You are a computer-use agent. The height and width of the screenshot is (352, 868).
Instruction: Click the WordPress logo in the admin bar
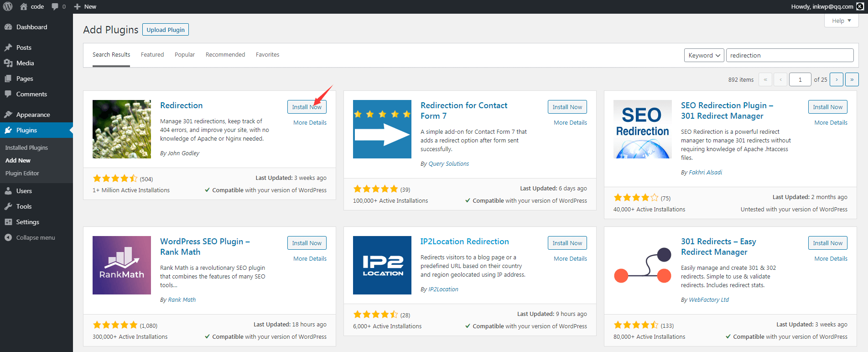(x=8, y=6)
